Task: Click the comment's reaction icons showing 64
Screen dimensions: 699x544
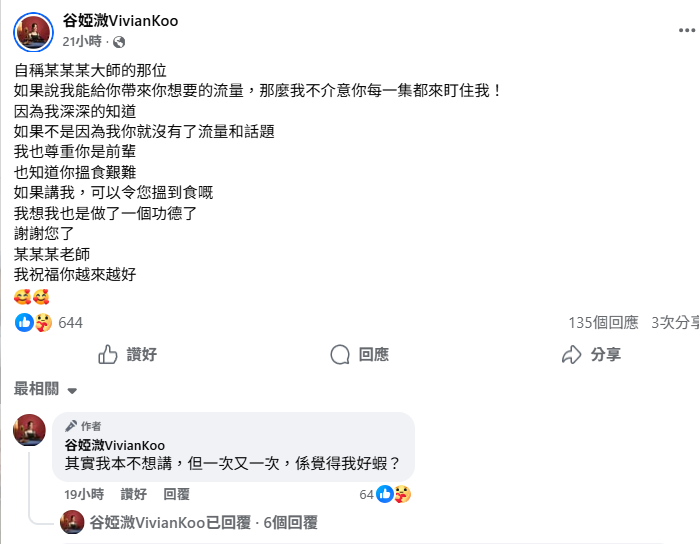Action: (393, 494)
